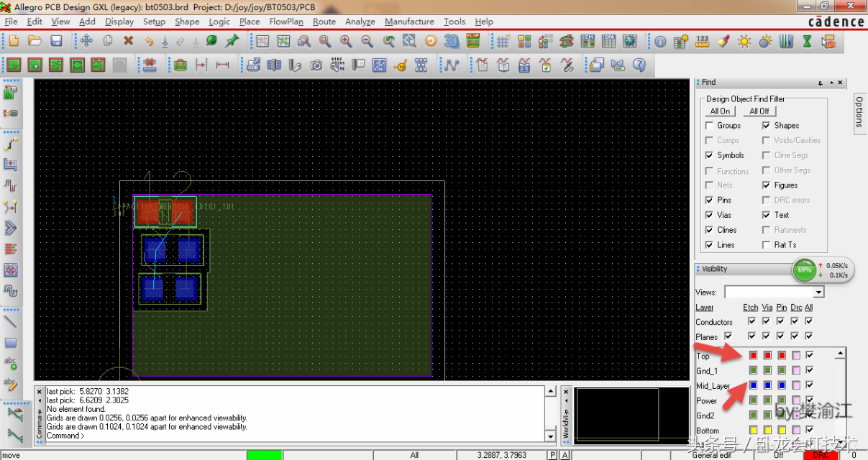Open the 3D viewer

click(x=452, y=42)
